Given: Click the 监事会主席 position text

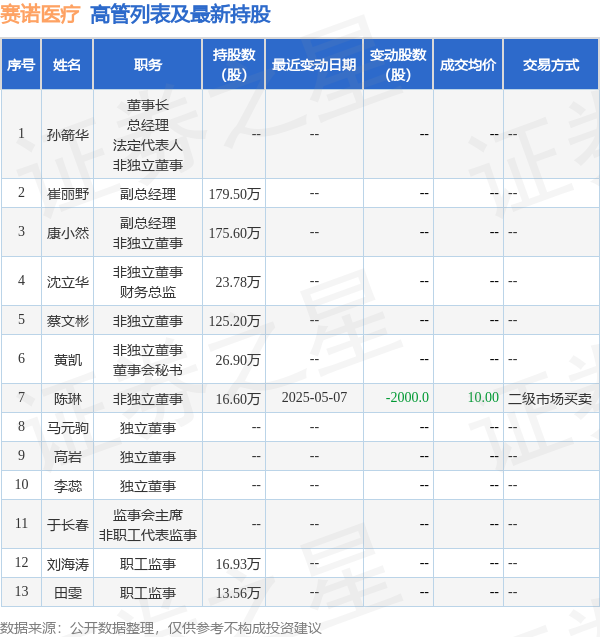Looking at the screenshot, I should tap(148, 515).
